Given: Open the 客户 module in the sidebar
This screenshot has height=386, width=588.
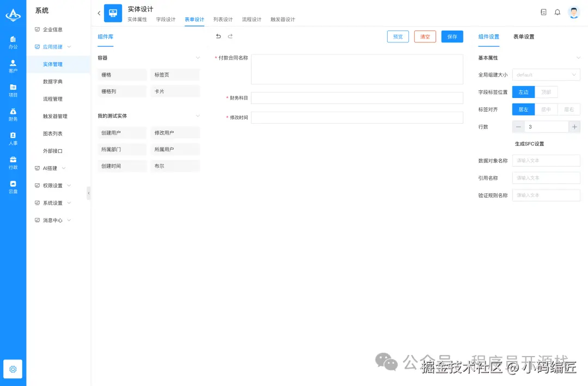Looking at the screenshot, I should tap(13, 66).
